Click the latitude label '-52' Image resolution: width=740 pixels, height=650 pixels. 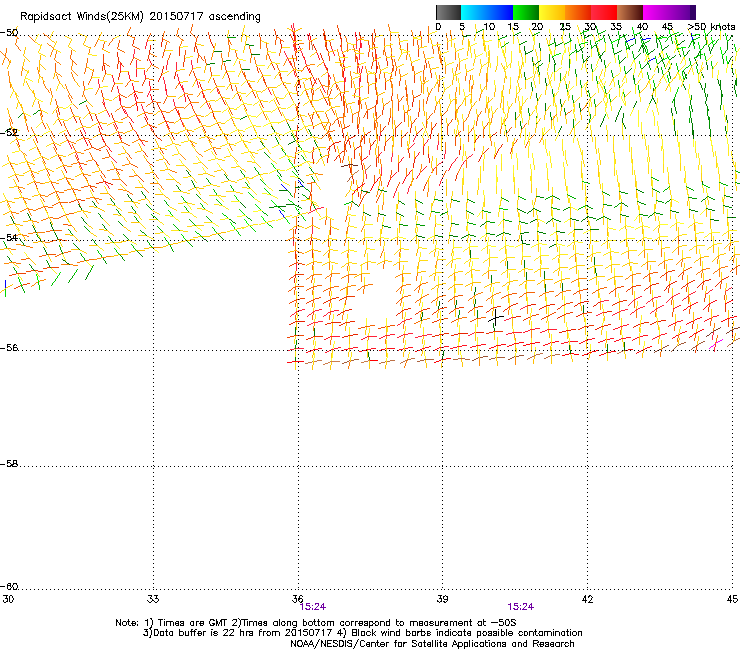pos(9,133)
